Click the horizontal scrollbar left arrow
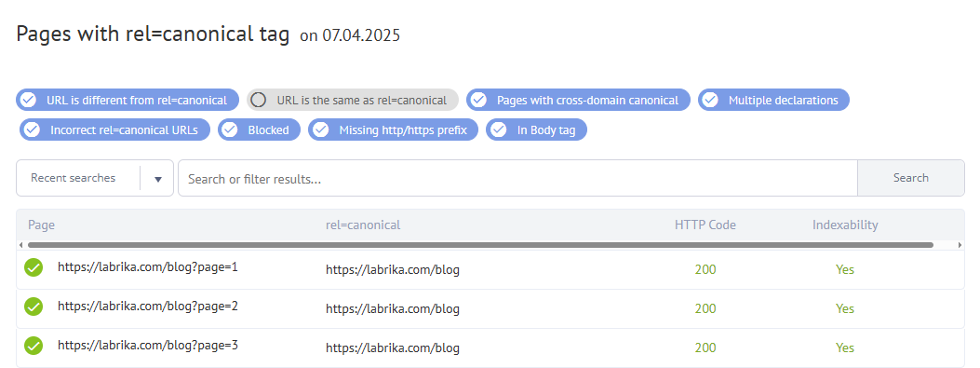 (x=20, y=245)
